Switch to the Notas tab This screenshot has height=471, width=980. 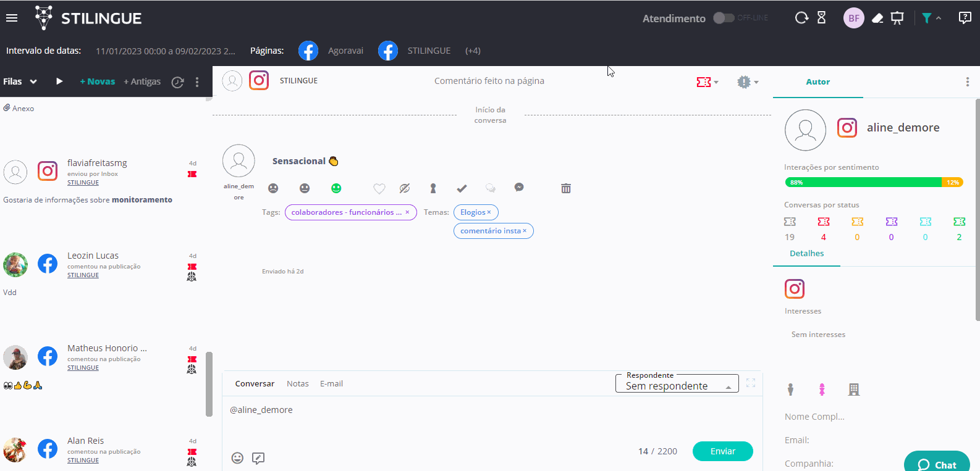298,384
